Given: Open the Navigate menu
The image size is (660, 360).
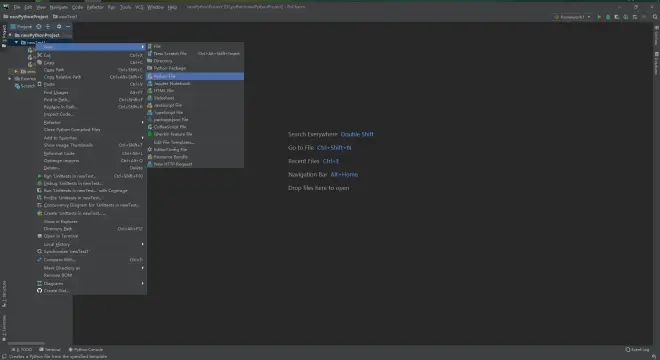Looking at the screenshot, I should pyautogui.click(x=59, y=7).
